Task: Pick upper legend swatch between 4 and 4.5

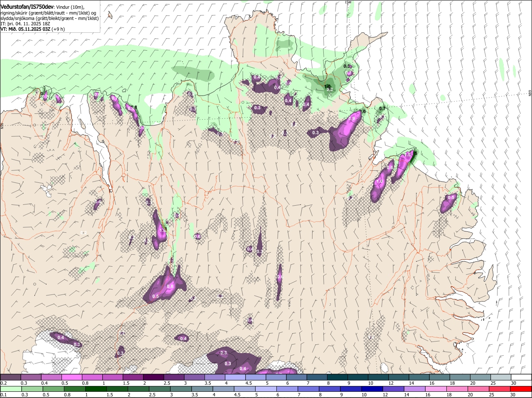Action: tap(235, 377)
